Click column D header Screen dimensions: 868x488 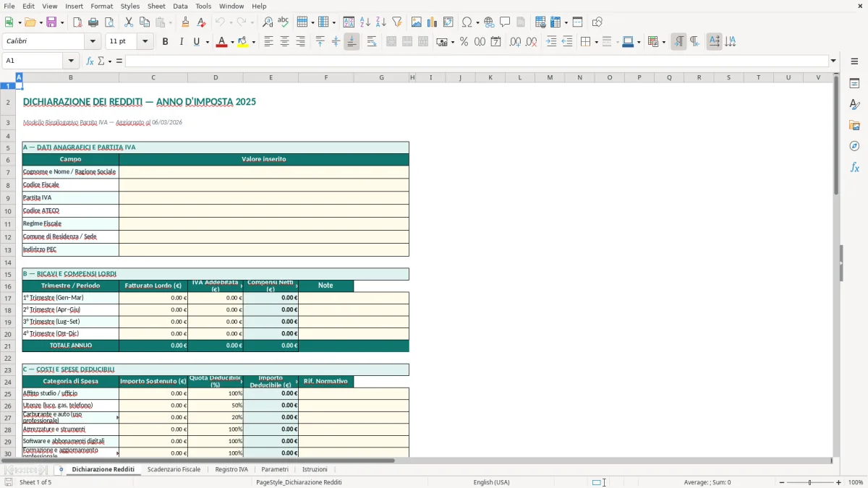216,77
